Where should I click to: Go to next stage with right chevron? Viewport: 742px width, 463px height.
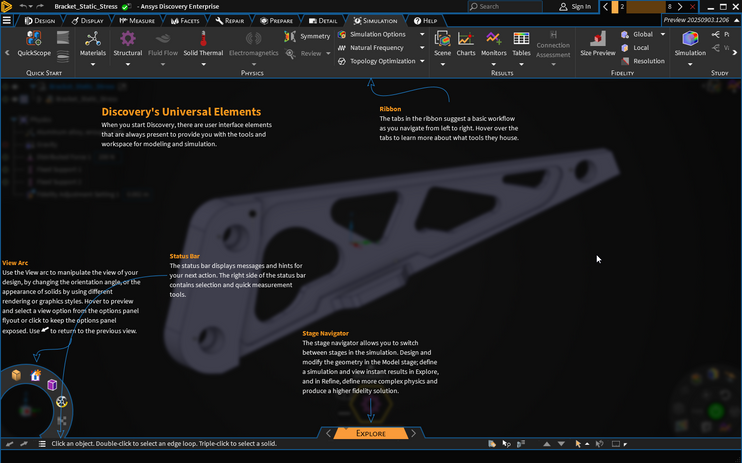tap(413, 433)
